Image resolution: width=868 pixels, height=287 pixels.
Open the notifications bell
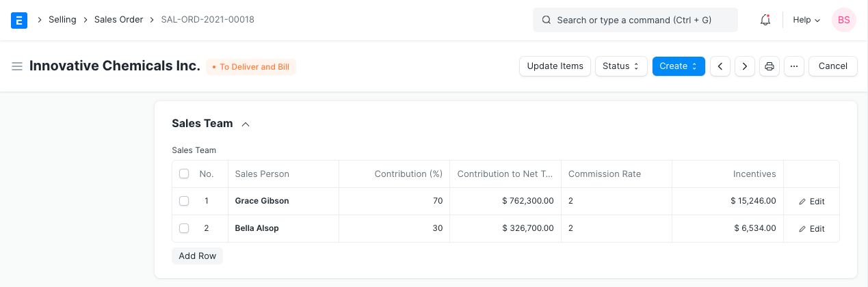point(765,20)
